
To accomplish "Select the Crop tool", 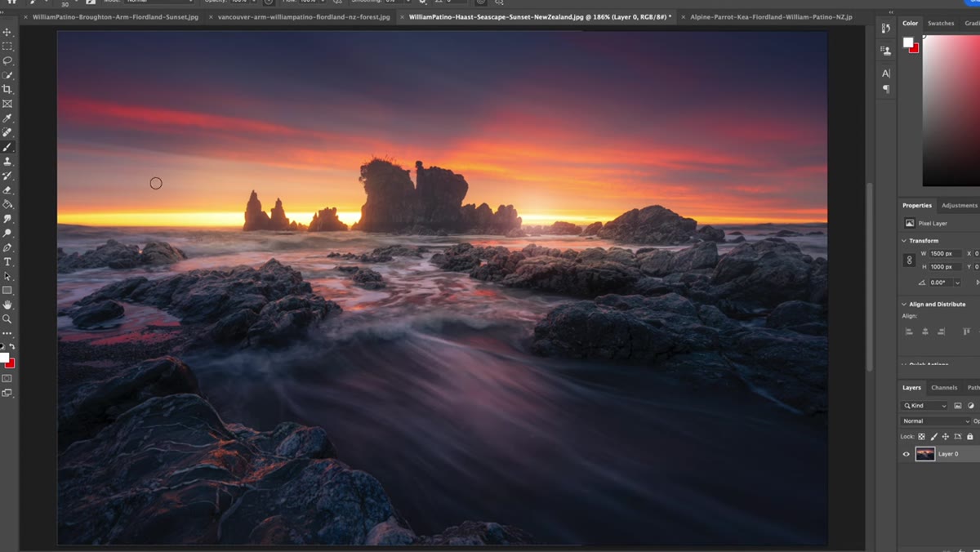I will pyautogui.click(x=7, y=90).
